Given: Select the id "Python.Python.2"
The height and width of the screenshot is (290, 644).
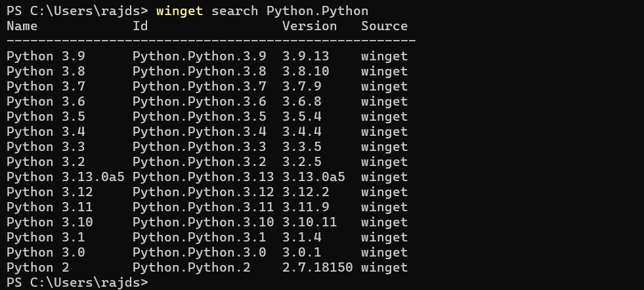Looking at the screenshot, I should pos(192,268).
